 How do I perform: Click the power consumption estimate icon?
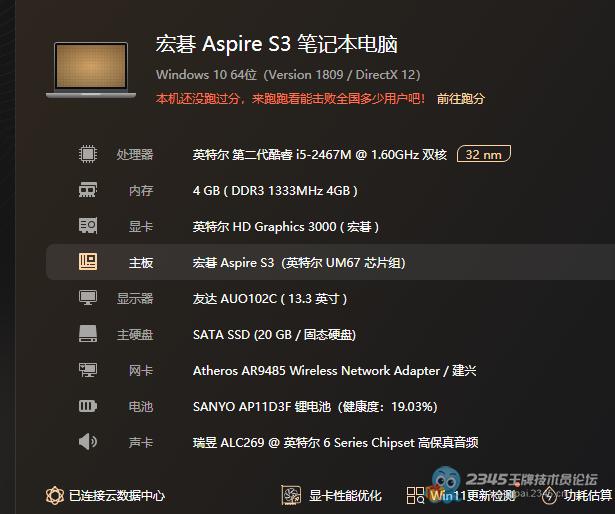tap(550, 496)
